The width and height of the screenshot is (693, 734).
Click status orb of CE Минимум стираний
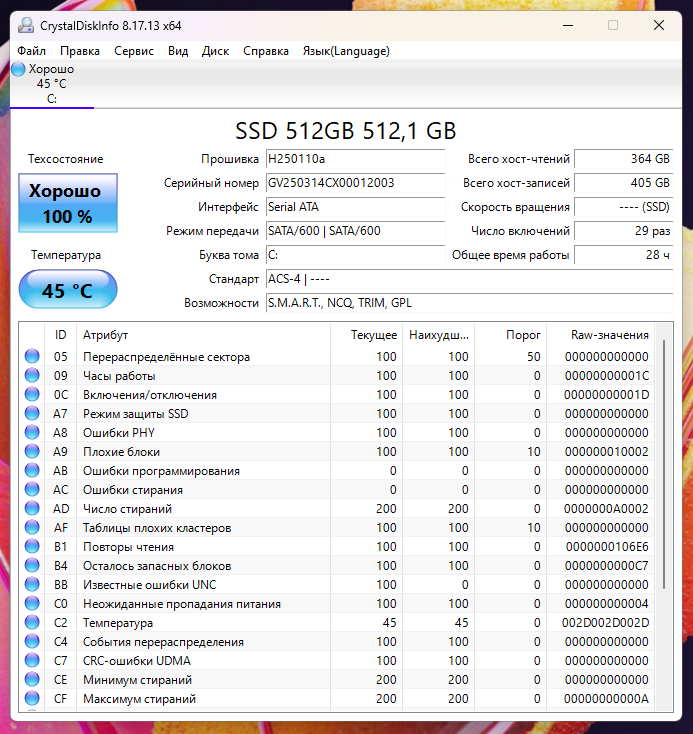pyautogui.click(x=32, y=679)
